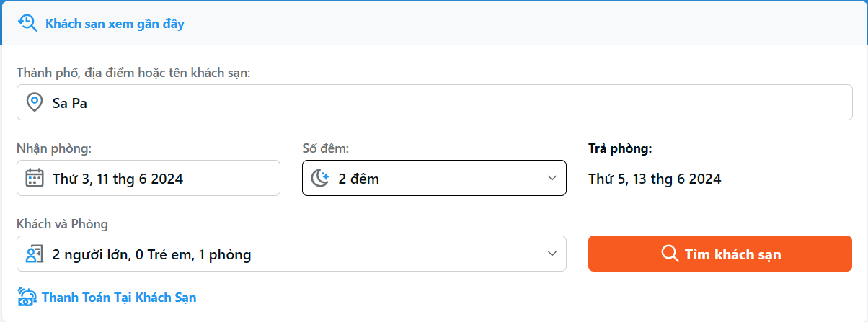The height and width of the screenshot is (322, 868).
Task: Click the pay-at-hotel icon at the bottom
Action: 27,297
